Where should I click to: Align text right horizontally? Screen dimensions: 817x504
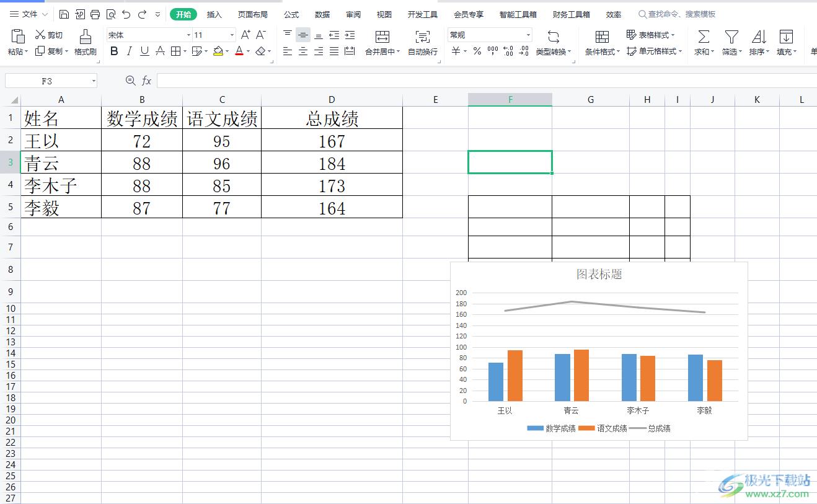coord(319,51)
